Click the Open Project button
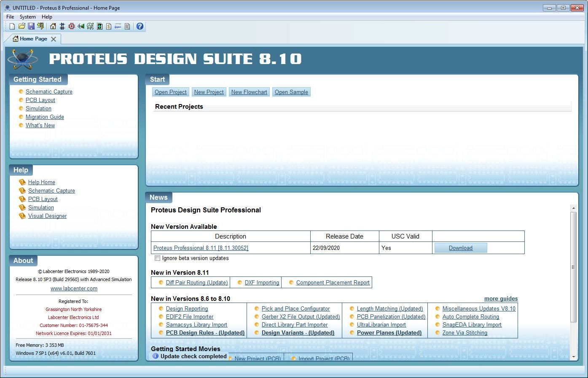 click(171, 92)
